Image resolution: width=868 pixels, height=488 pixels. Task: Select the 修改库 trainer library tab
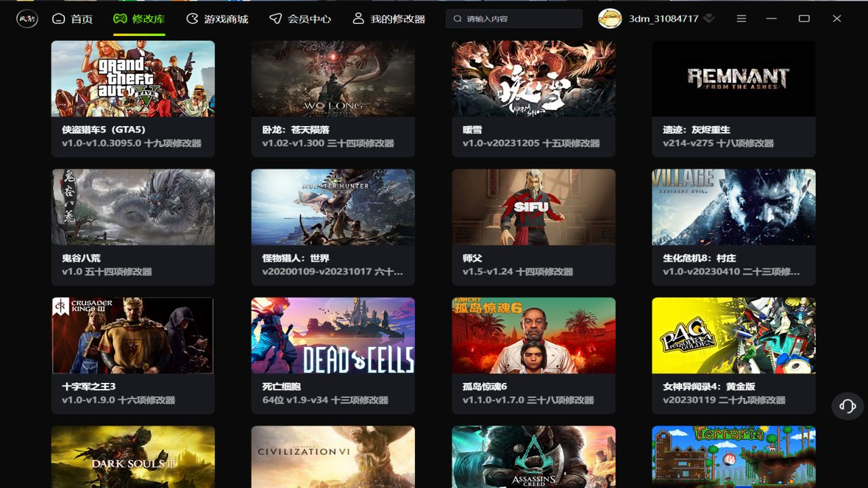139,19
